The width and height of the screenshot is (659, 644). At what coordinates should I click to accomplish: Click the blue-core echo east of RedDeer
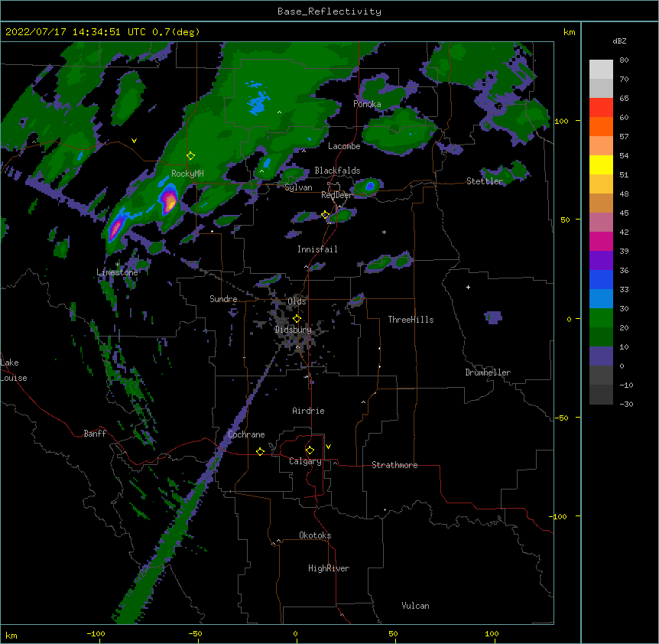369,186
